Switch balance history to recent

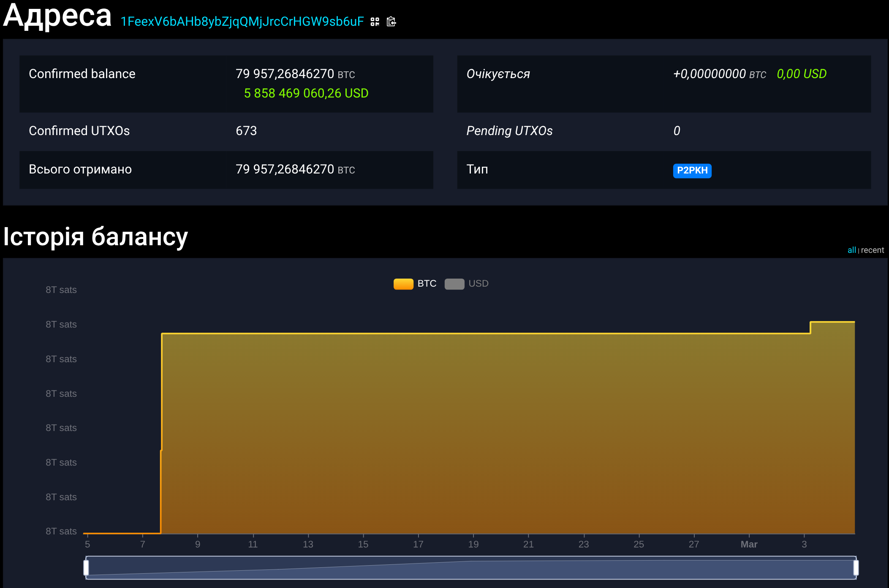click(873, 250)
